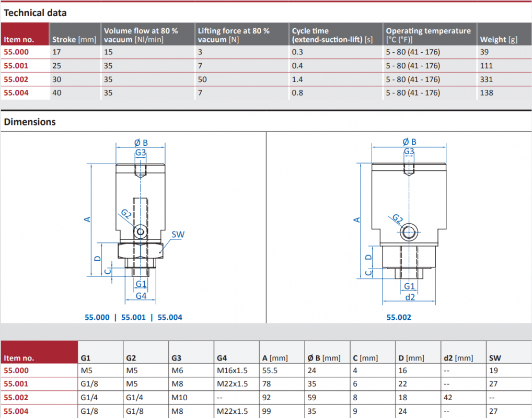Select the "Volume flow at 80 % vacuum" header
Viewport: 532px width, 418px height.
click(141, 35)
